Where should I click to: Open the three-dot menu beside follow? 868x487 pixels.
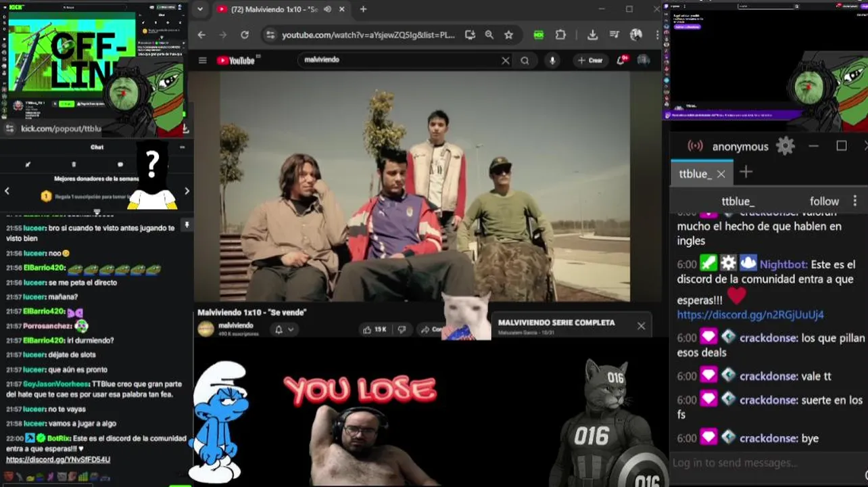(x=855, y=201)
